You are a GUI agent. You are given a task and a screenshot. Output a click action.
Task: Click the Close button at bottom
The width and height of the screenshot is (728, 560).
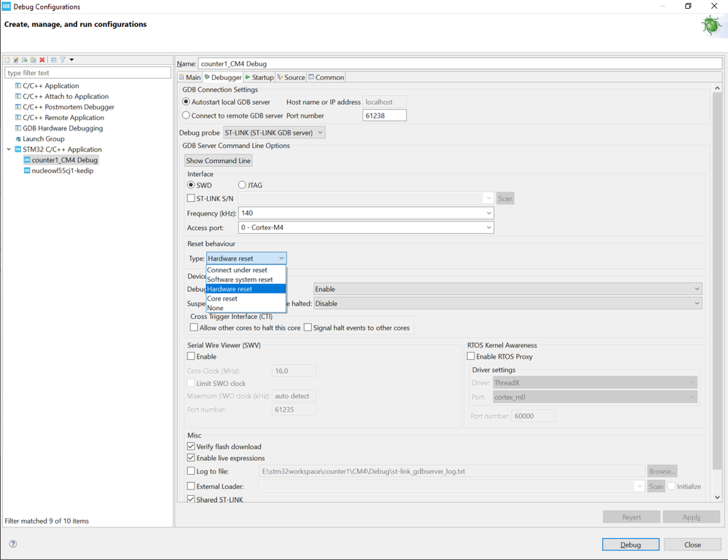coord(692,545)
